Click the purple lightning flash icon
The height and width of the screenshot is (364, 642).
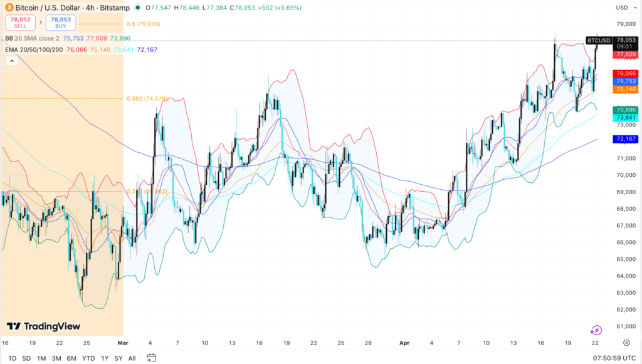[596, 330]
